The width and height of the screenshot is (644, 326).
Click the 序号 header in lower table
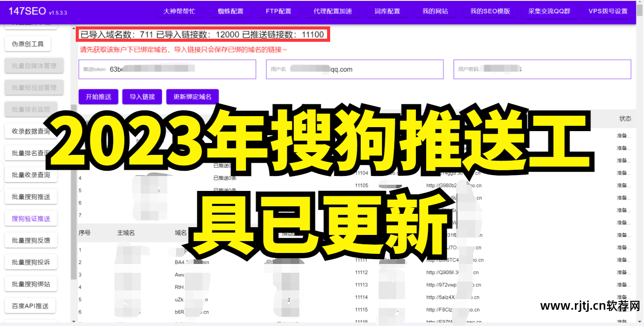coord(85,233)
